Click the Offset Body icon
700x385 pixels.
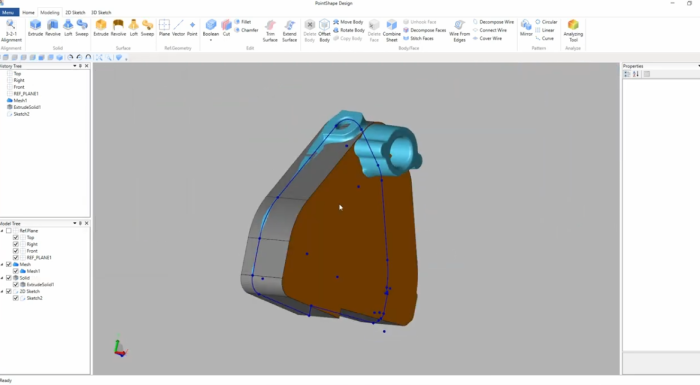(325, 31)
